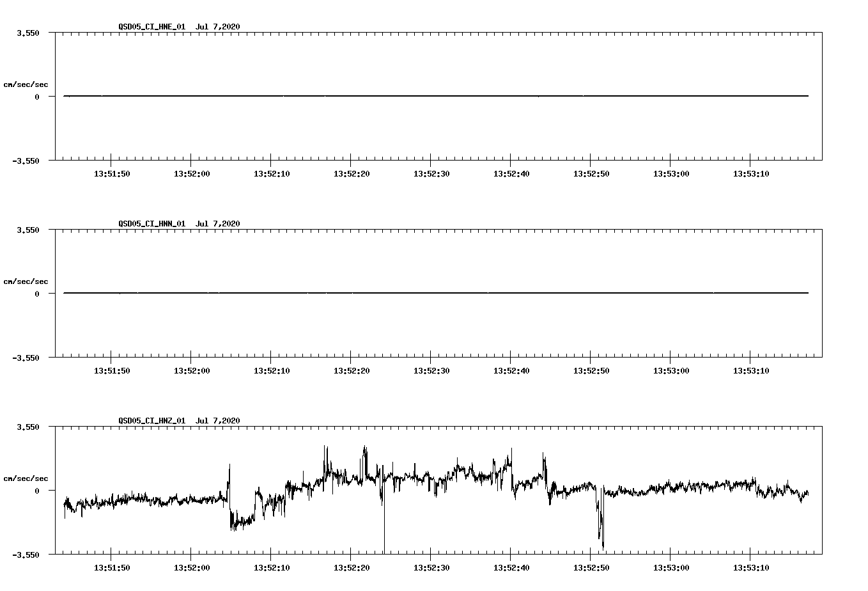Click 13:52:10 time label under HNE plot
This screenshot has width=868, height=591.
pyautogui.click(x=272, y=173)
